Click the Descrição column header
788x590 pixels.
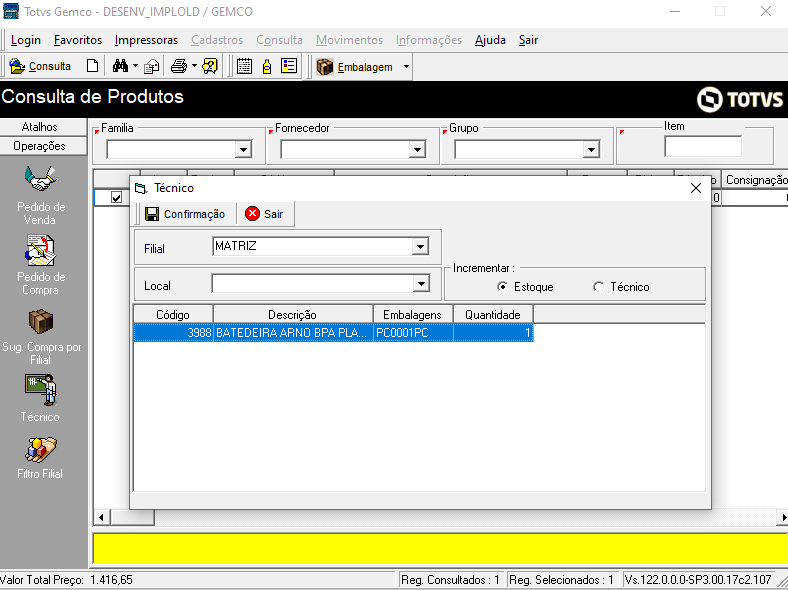point(292,315)
